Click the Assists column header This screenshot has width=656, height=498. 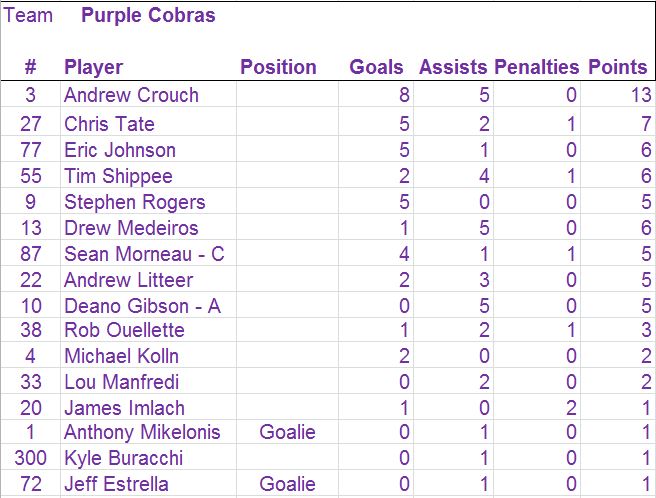(453, 67)
